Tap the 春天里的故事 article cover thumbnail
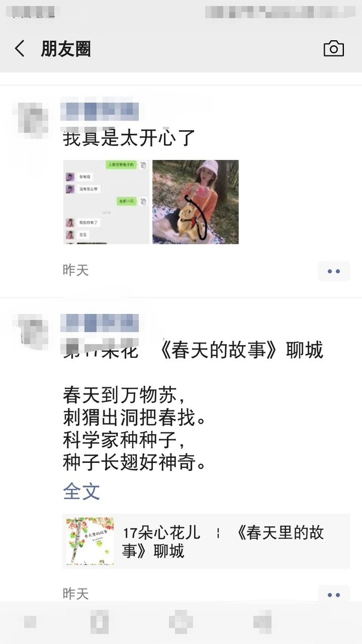This screenshot has height=644, width=362. (x=90, y=541)
